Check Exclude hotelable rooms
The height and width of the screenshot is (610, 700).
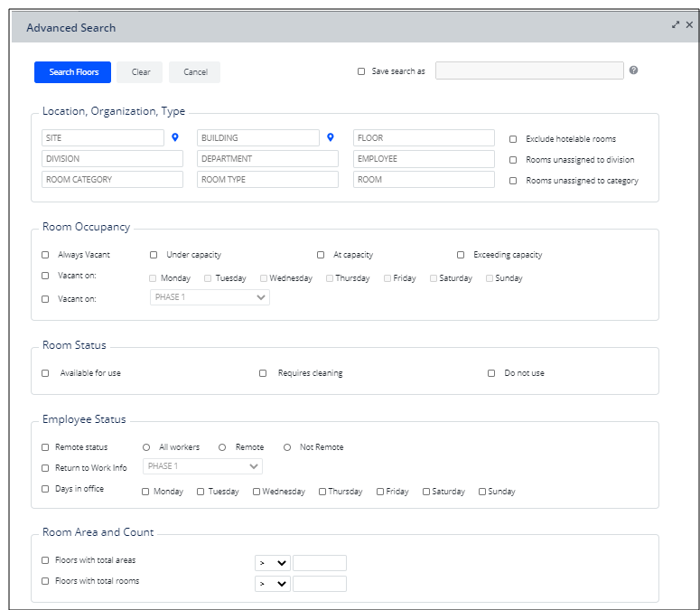[513, 139]
